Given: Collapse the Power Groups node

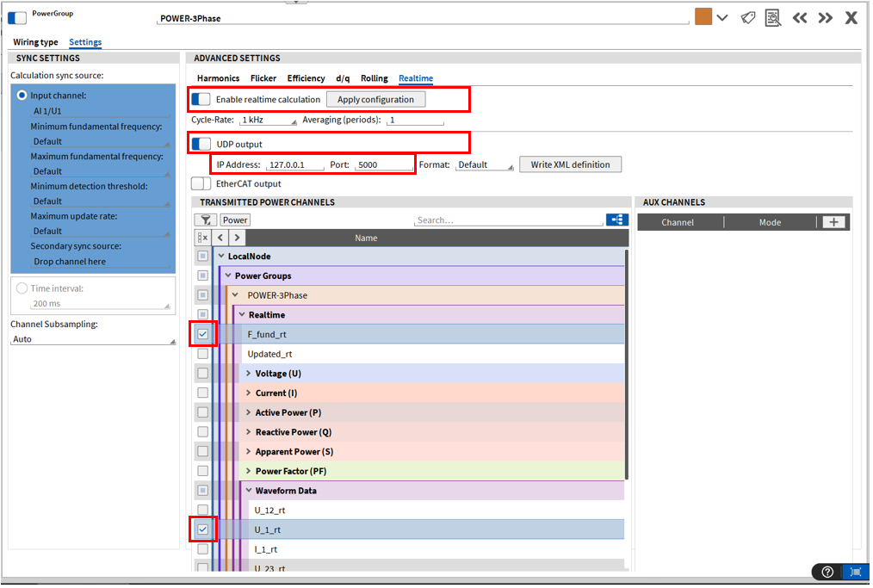Looking at the screenshot, I should pyautogui.click(x=228, y=275).
